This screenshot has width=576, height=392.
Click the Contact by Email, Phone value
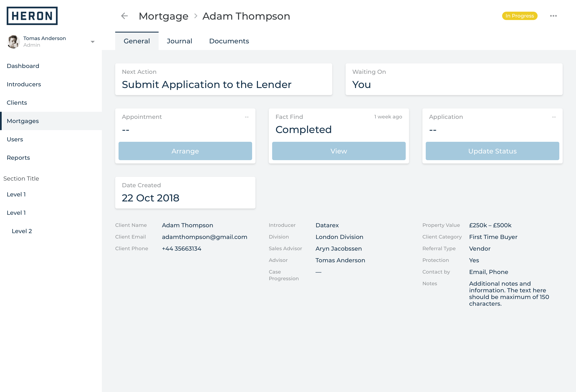tap(489, 272)
